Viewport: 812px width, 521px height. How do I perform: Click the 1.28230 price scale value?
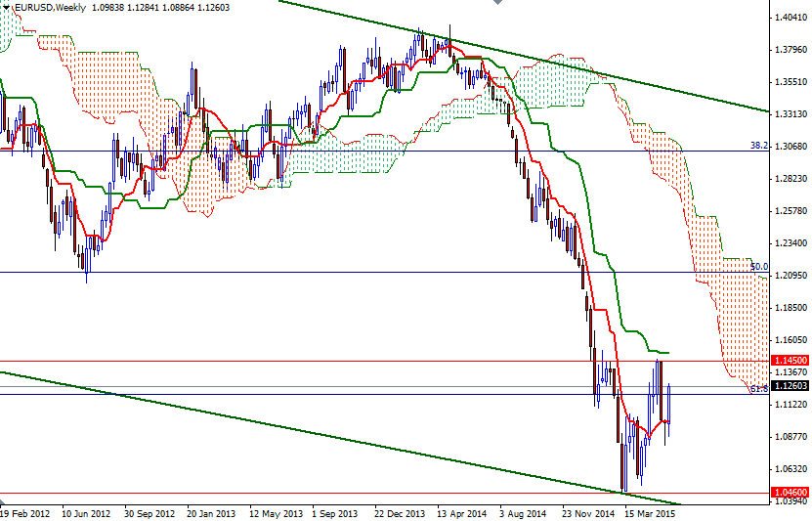click(791, 179)
